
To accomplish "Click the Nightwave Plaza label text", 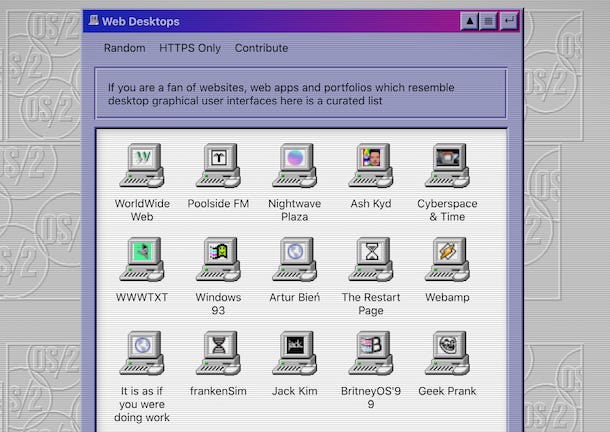I will [294, 210].
